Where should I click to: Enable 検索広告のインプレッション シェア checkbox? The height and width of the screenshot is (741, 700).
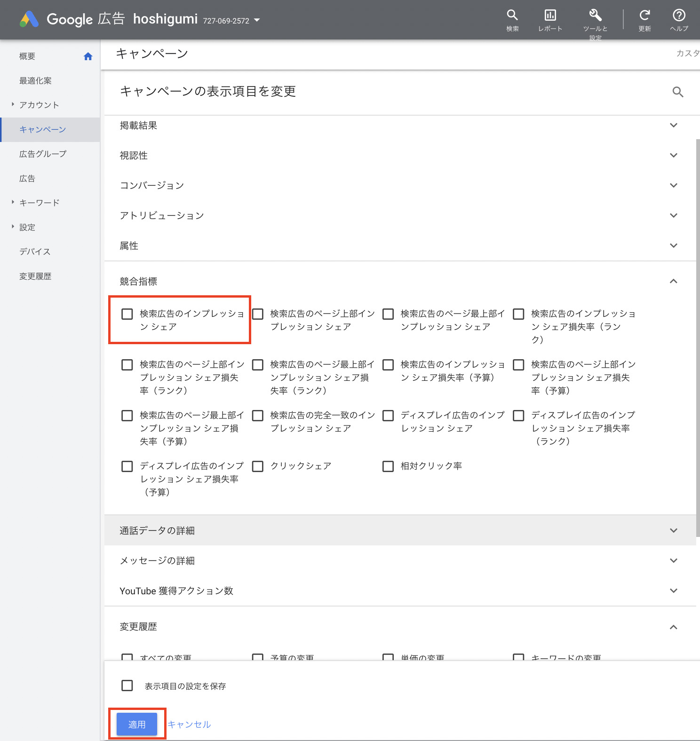127,314
